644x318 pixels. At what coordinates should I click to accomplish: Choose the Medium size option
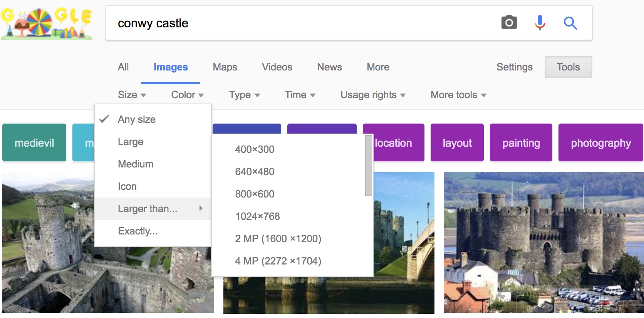pyautogui.click(x=153, y=164)
